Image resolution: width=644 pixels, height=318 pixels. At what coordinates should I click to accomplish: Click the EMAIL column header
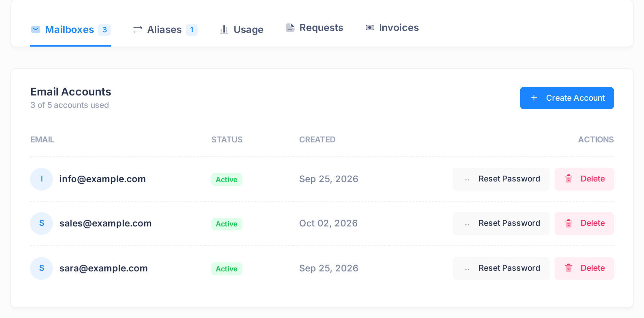point(42,139)
